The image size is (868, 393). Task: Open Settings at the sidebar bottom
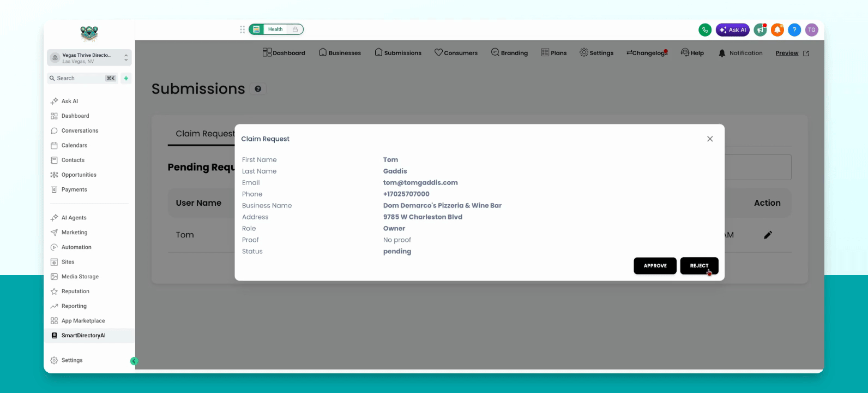pos(71,360)
